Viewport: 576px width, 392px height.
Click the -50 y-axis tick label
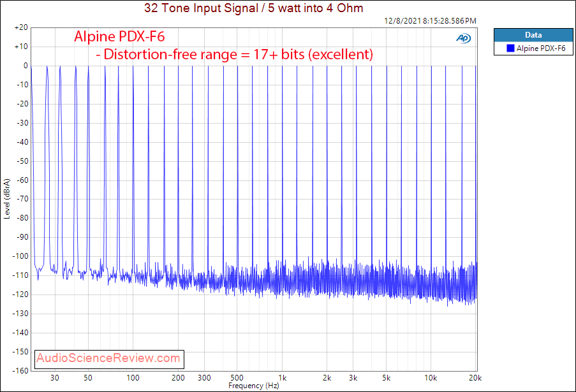coord(22,161)
